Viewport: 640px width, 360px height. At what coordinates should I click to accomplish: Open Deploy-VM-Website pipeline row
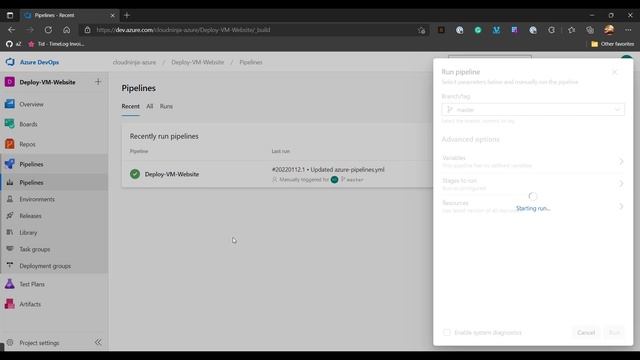[171, 174]
